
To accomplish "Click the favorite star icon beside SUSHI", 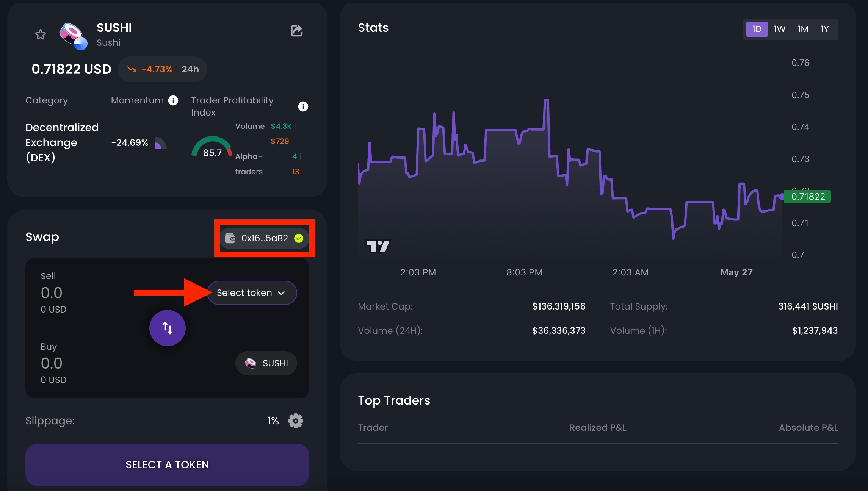I will 41,35.
